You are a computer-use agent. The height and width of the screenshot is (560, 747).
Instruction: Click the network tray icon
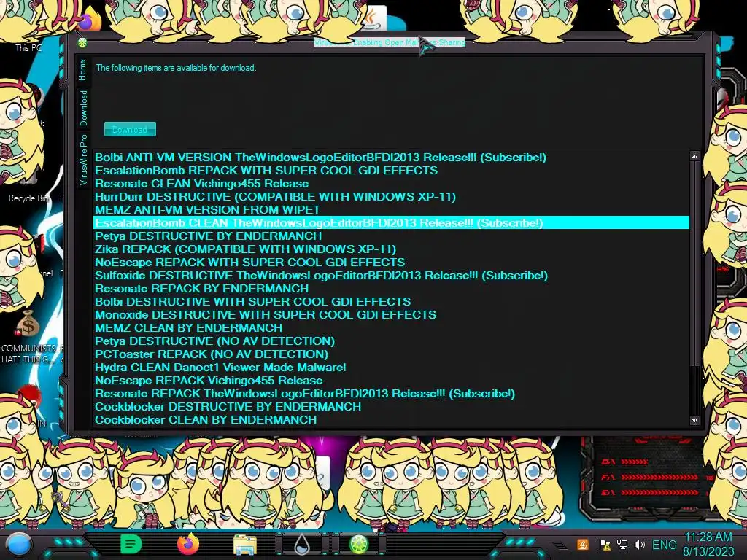coord(622,545)
